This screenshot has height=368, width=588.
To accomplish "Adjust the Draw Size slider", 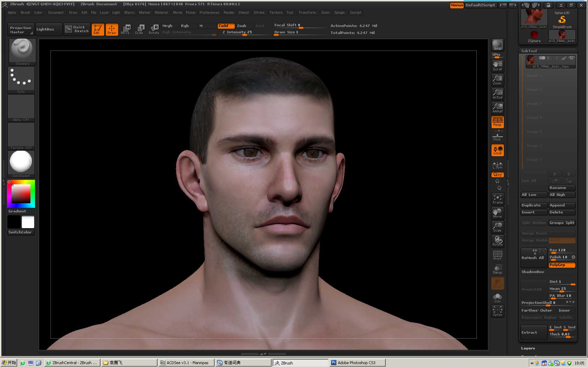I will (x=299, y=33).
